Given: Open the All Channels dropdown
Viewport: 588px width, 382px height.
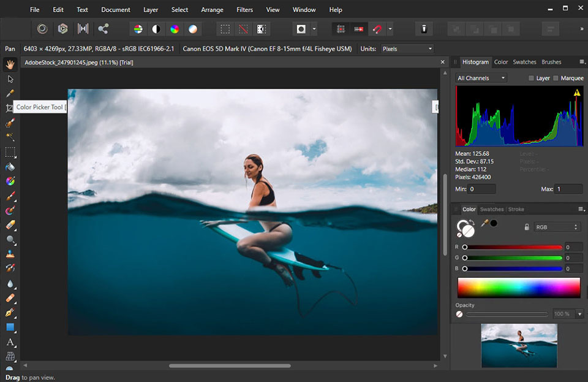Looking at the screenshot, I should 481,78.
